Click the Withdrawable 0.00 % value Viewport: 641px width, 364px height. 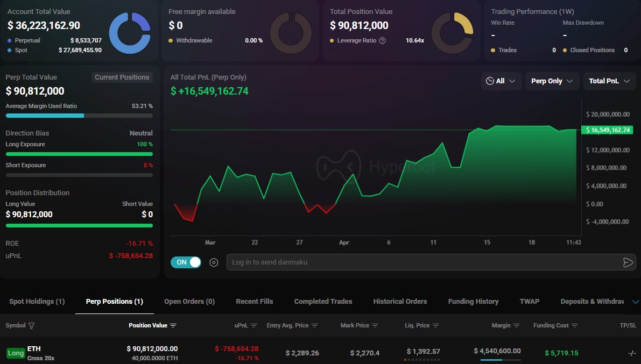tap(254, 40)
